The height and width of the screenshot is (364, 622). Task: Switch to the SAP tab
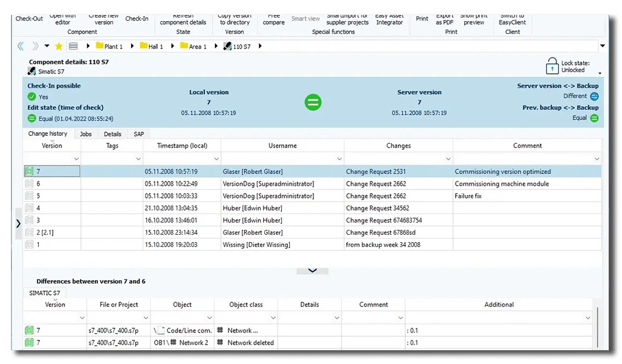point(139,134)
